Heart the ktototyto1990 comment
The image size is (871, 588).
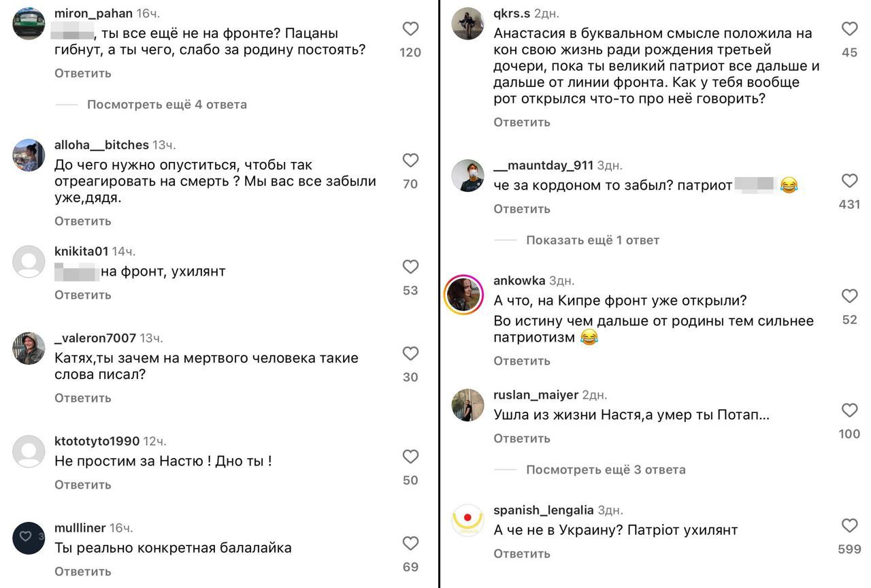click(410, 457)
